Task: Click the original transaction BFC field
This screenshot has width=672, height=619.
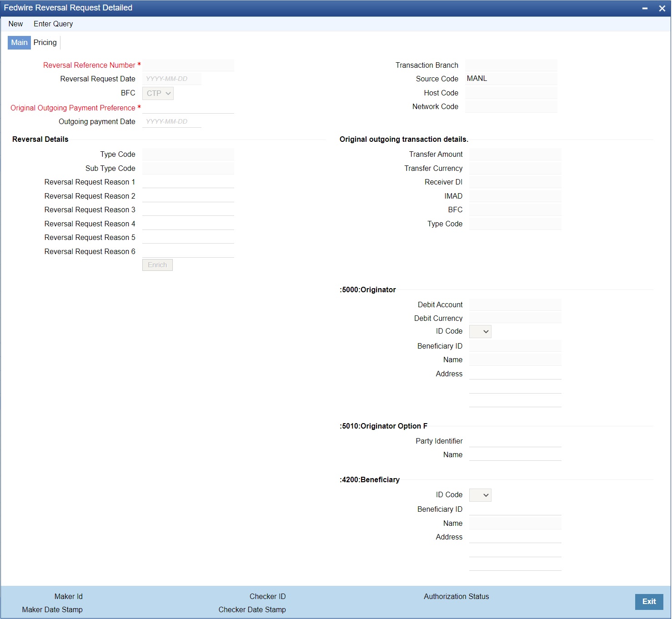Action: click(x=515, y=210)
